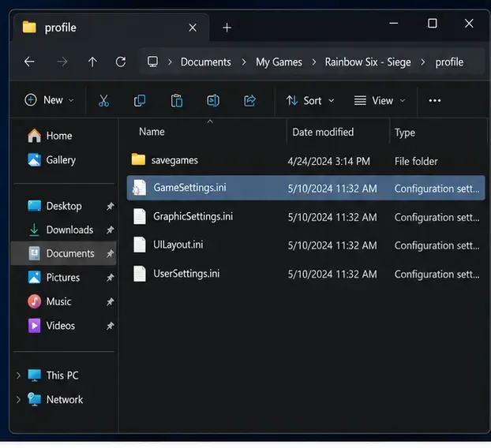Click the File folder type cell
This screenshot has width=491, height=448.
click(416, 162)
